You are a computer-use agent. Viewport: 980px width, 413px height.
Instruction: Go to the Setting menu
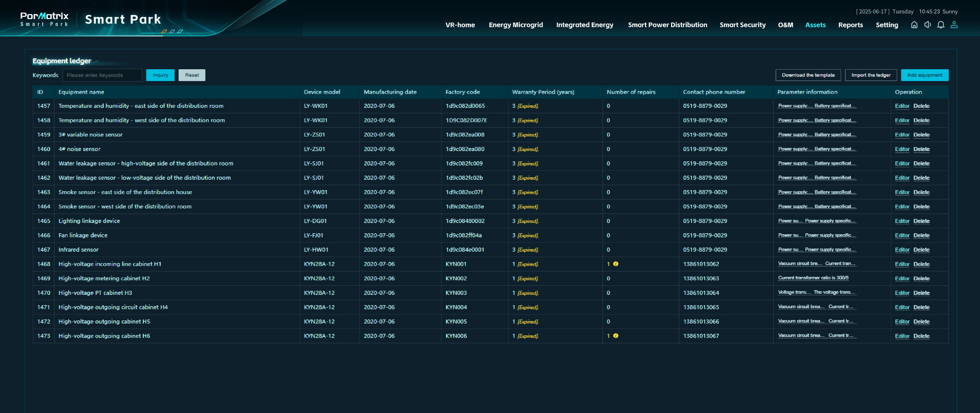click(x=887, y=25)
